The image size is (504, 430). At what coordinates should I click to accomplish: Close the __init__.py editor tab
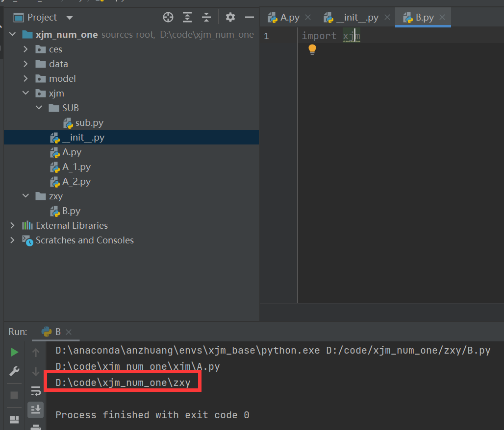point(387,17)
